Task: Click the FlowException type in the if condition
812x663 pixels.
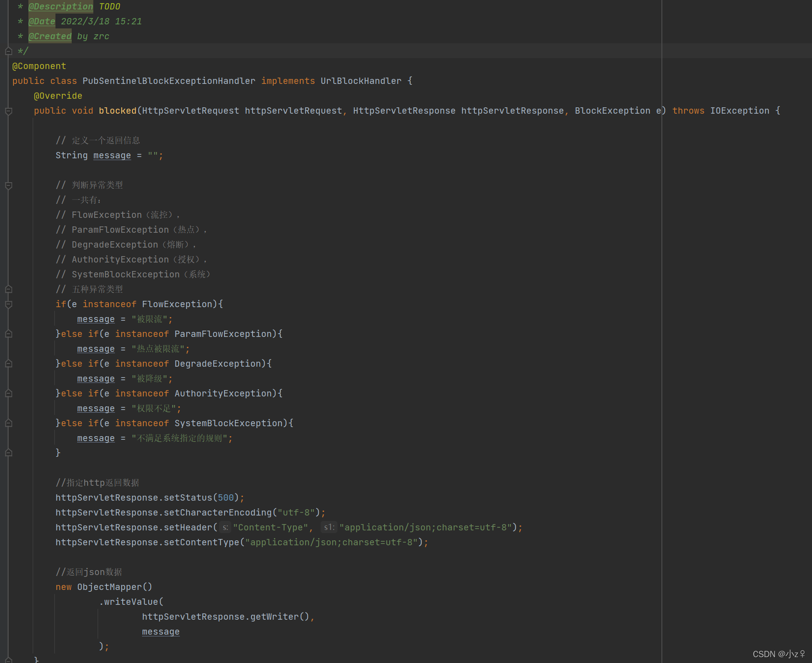Action: click(x=177, y=304)
